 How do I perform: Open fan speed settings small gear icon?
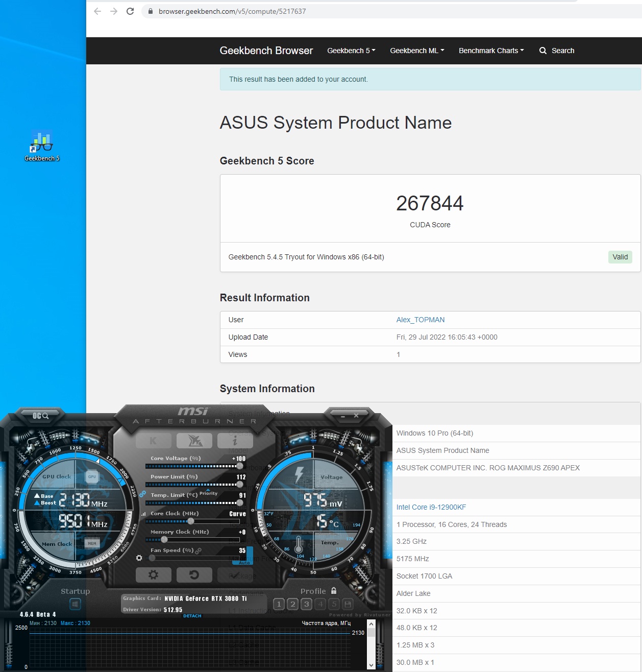(139, 558)
